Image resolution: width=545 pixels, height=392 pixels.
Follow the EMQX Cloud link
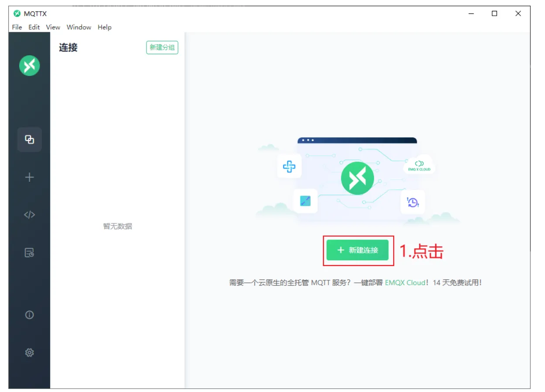point(405,283)
